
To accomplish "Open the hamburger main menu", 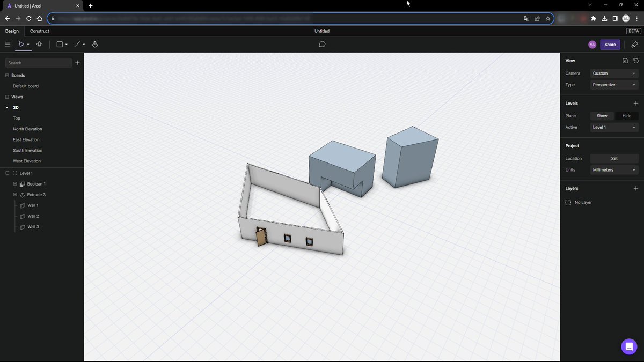I will tap(8, 45).
